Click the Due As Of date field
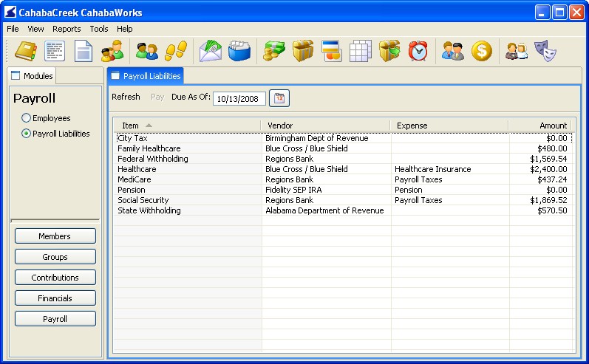 pos(239,99)
